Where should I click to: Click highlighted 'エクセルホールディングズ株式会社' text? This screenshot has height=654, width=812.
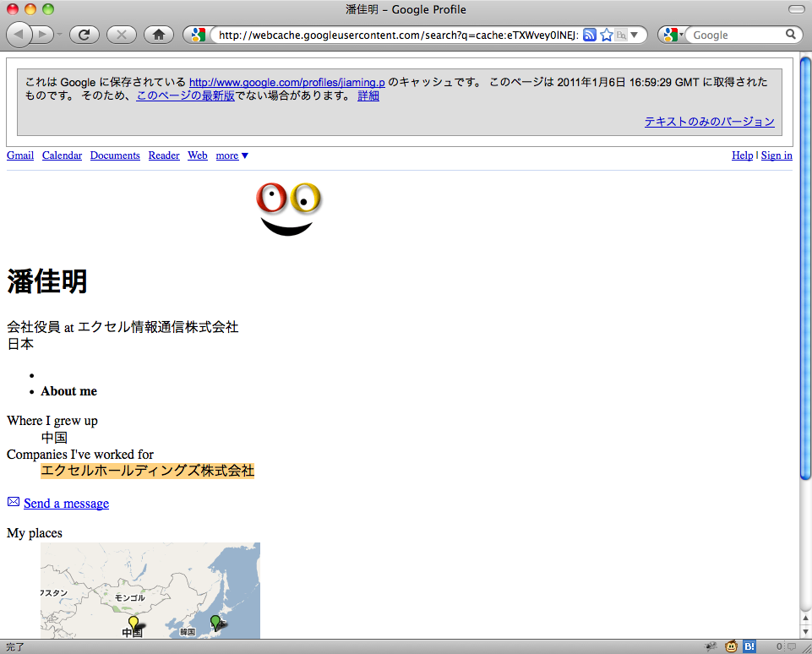(x=148, y=471)
